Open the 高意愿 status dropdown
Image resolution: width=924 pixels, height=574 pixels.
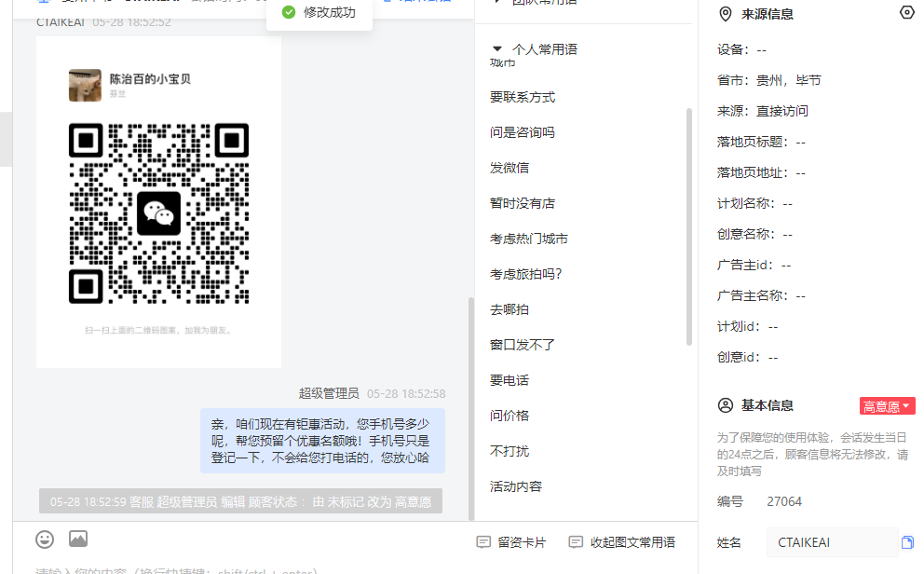(x=887, y=406)
